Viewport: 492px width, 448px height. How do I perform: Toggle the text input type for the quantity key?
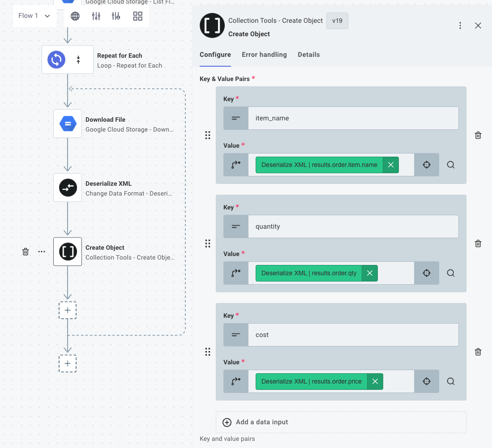(236, 226)
